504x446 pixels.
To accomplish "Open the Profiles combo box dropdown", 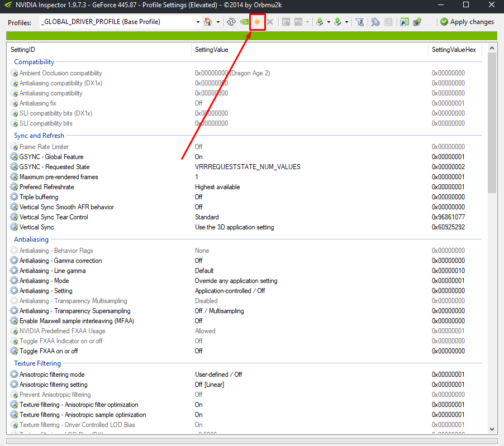I will 198,22.
